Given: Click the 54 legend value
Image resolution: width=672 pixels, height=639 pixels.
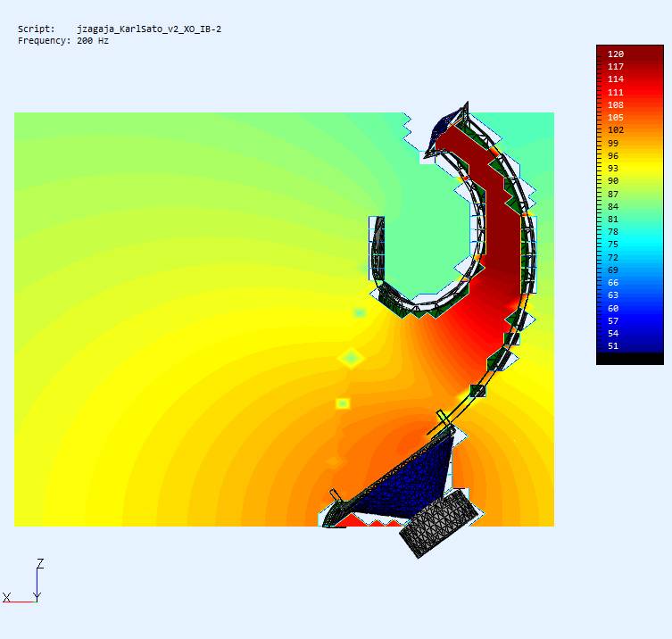Looking at the screenshot, I should click(x=613, y=333).
